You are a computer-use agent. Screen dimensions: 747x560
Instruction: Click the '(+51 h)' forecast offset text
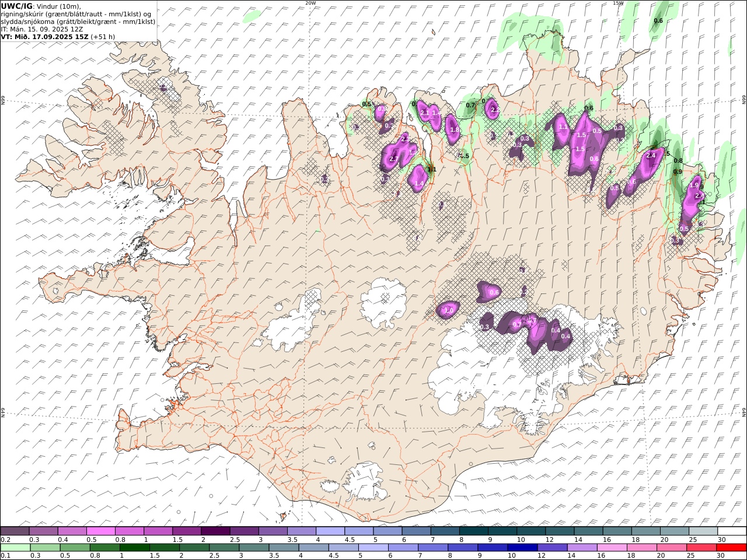pyautogui.click(x=103, y=37)
